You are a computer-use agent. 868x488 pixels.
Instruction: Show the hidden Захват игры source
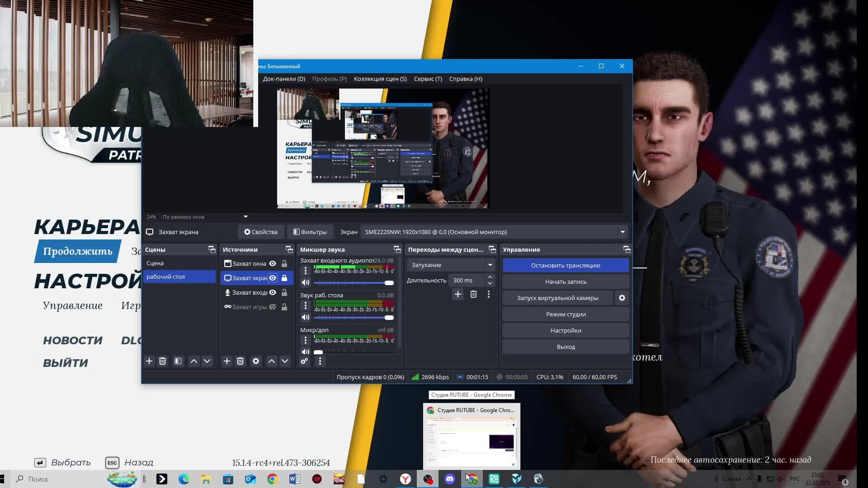point(273,307)
